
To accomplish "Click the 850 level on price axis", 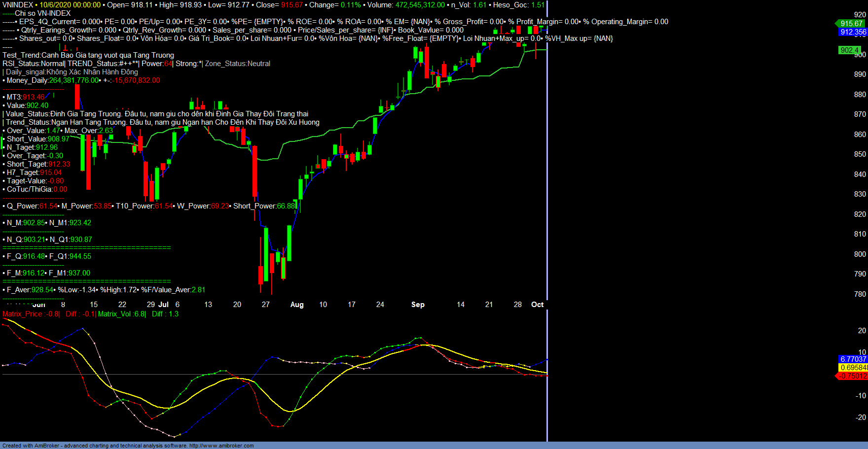I will click(x=860, y=154).
